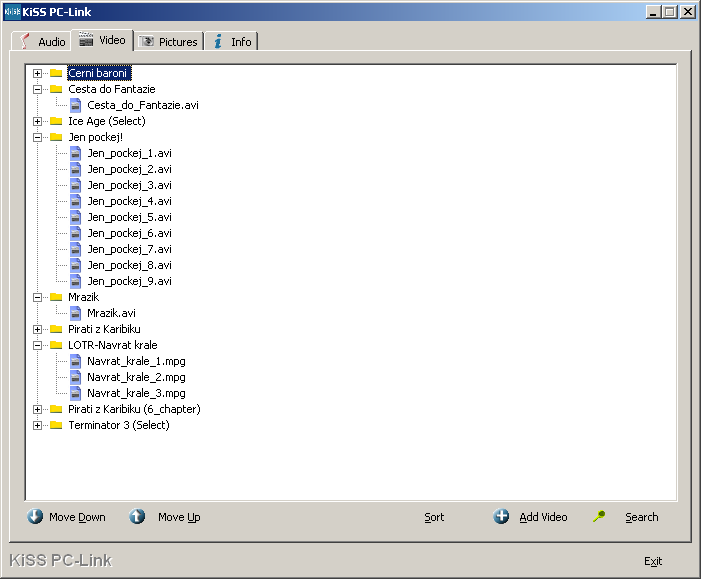Screen dimensions: 701x579
Task: Select the Mrazik.avi file name
Action: [111, 313]
